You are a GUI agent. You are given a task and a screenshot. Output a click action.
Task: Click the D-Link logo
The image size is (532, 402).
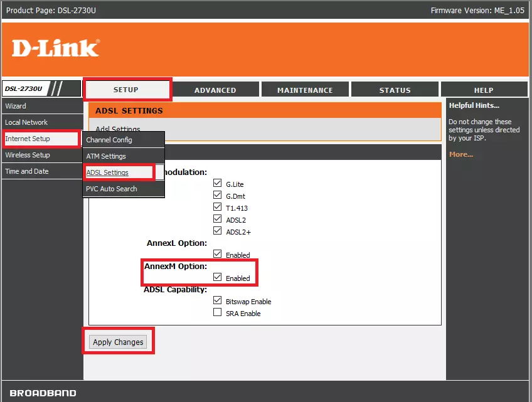click(x=56, y=48)
